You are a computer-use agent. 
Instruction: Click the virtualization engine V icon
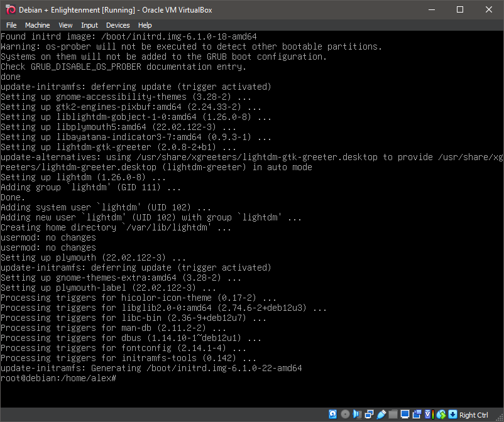click(428, 414)
